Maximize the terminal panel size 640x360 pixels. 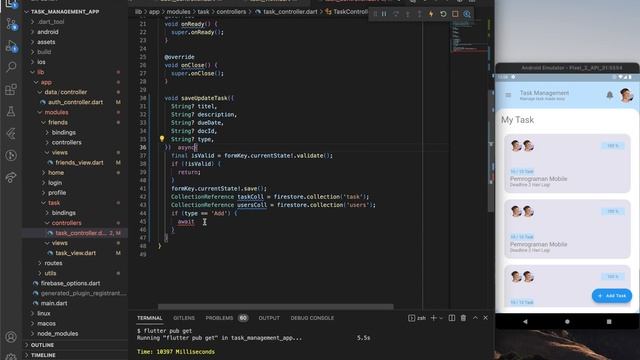475,318
